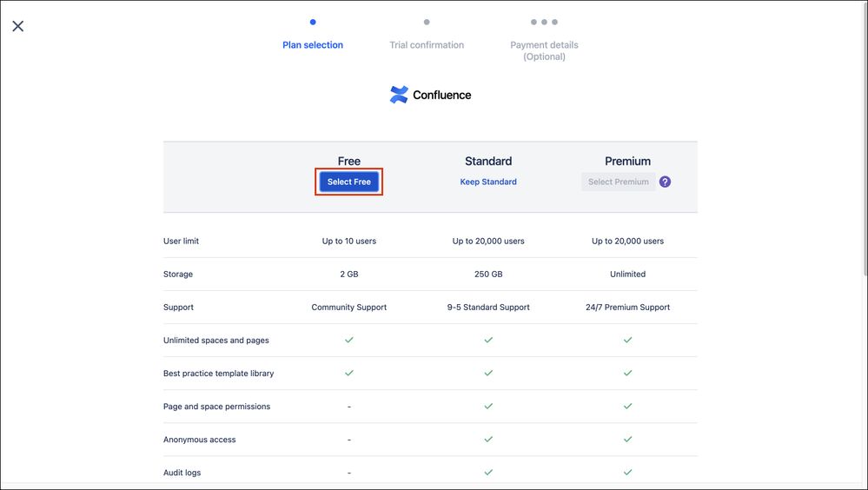Click the Support row label
Viewport: 868px width, 490px height.
coord(178,308)
